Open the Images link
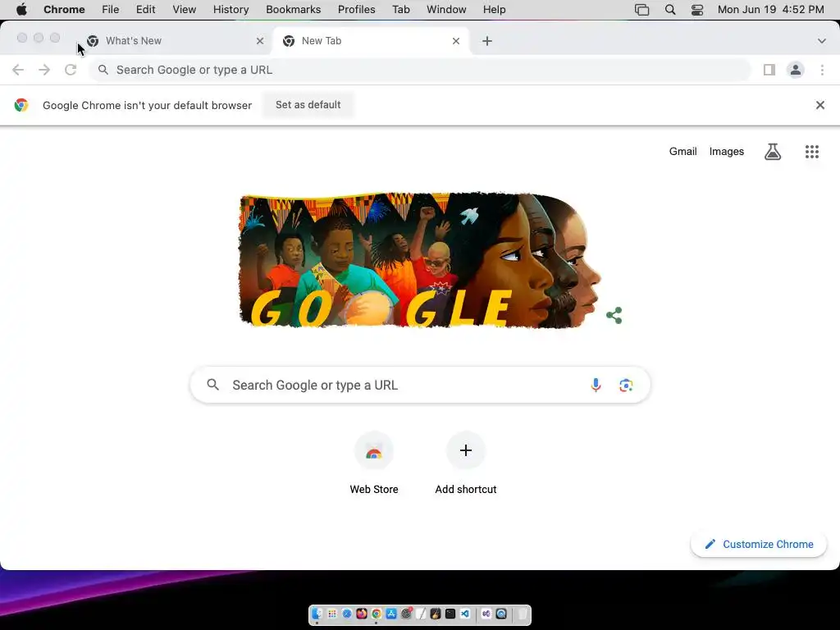 tap(727, 152)
